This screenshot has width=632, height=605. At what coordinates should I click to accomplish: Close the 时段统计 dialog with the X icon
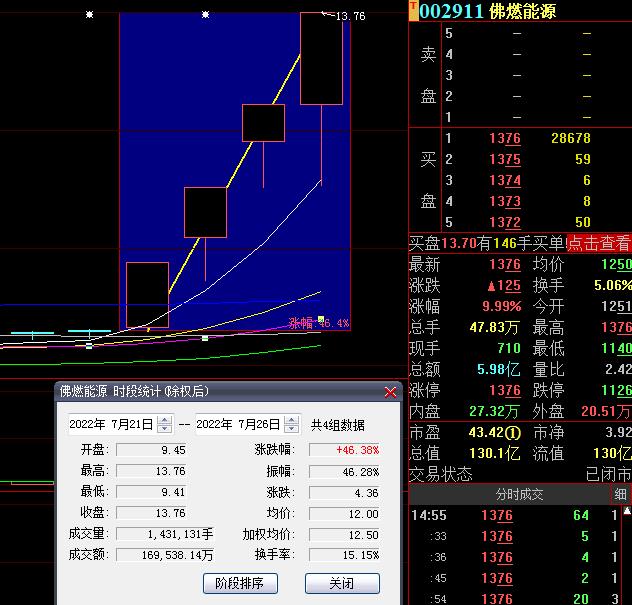(390, 392)
